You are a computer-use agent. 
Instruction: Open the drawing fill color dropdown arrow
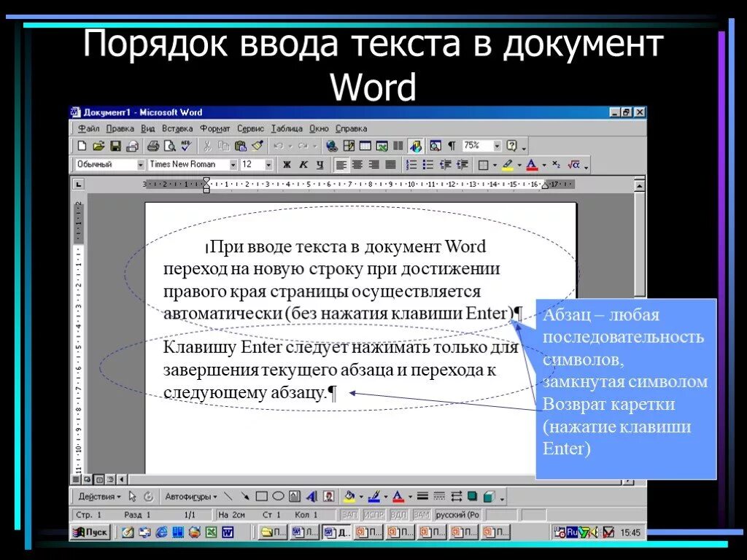pos(360,497)
